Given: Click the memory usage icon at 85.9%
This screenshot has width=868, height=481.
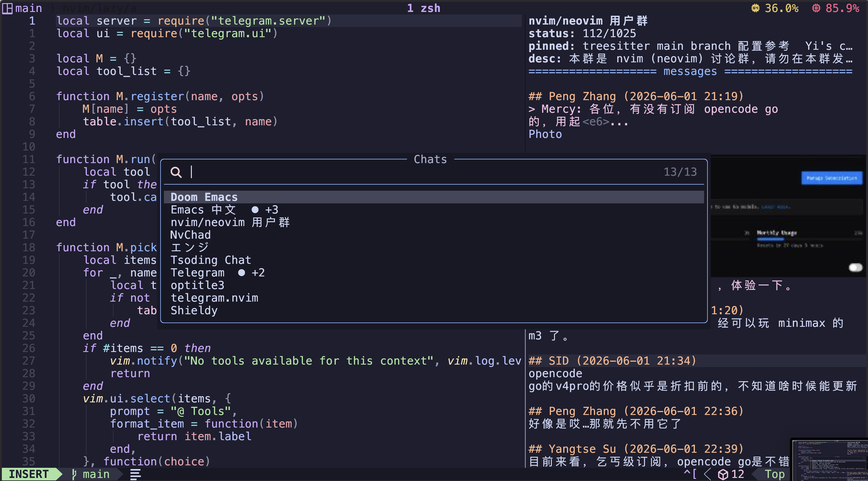Looking at the screenshot, I should click(816, 8).
